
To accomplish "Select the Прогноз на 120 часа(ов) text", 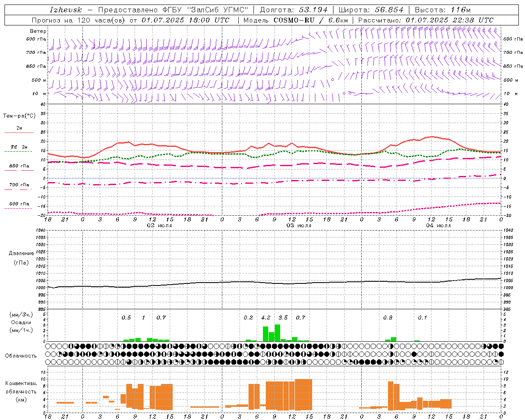I will [x=79, y=20].
